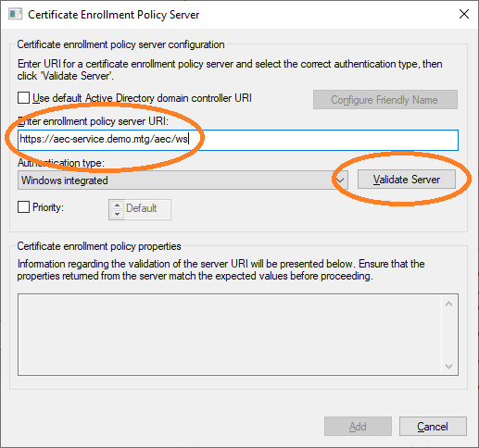Open the Authentication type dropdown

pyautogui.click(x=183, y=180)
